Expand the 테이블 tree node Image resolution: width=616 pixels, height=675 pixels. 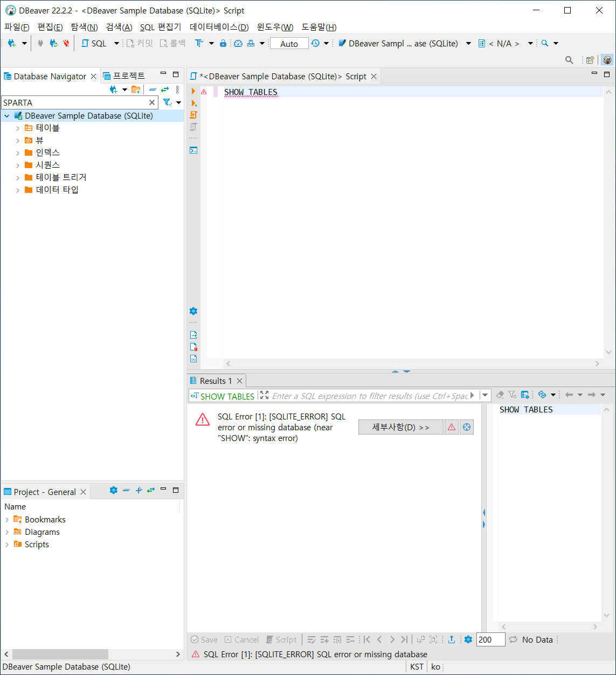pyautogui.click(x=18, y=128)
